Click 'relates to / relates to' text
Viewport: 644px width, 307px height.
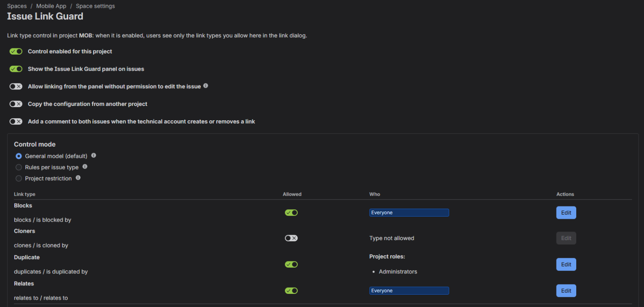click(x=41, y=298)
